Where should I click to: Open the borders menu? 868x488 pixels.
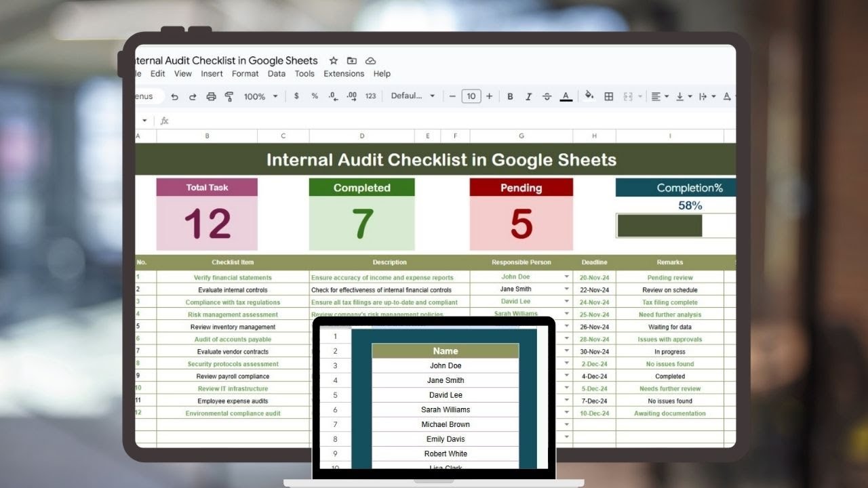[609, 96]
